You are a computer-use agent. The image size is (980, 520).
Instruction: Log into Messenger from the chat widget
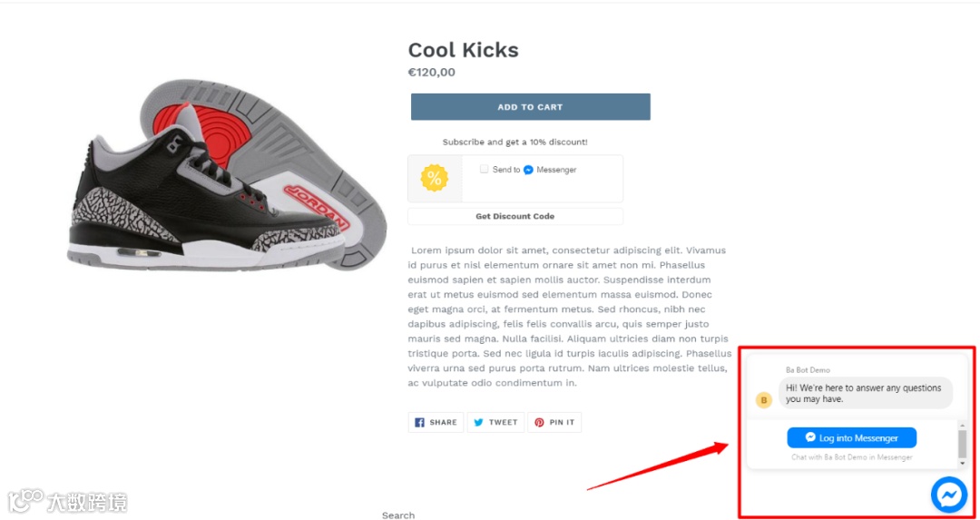click(851, 438)
